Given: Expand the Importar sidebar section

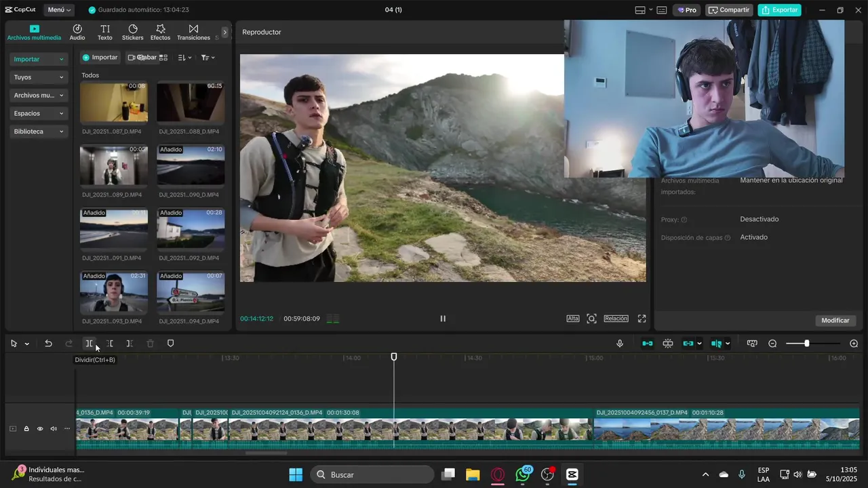Looking at the screenshot, I should (x=39, y=59).
